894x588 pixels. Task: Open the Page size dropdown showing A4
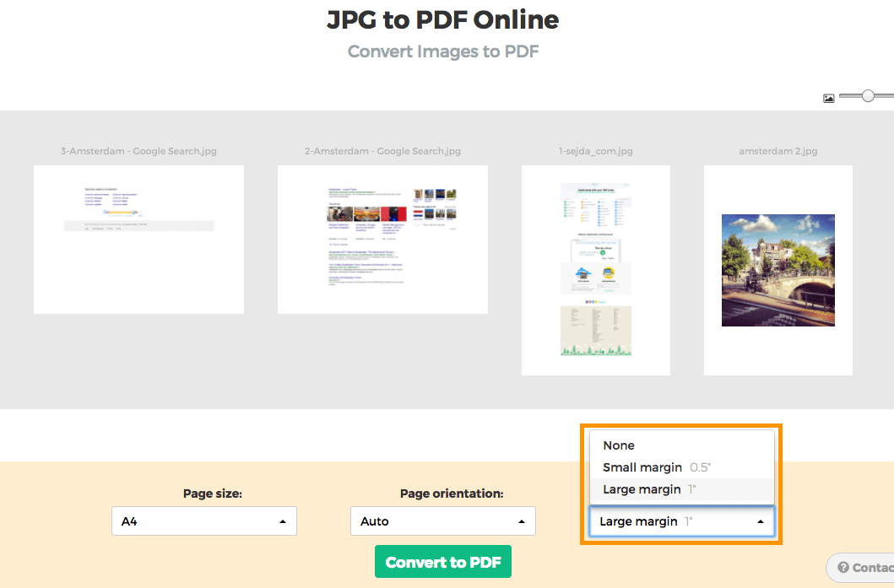(204, 521)
